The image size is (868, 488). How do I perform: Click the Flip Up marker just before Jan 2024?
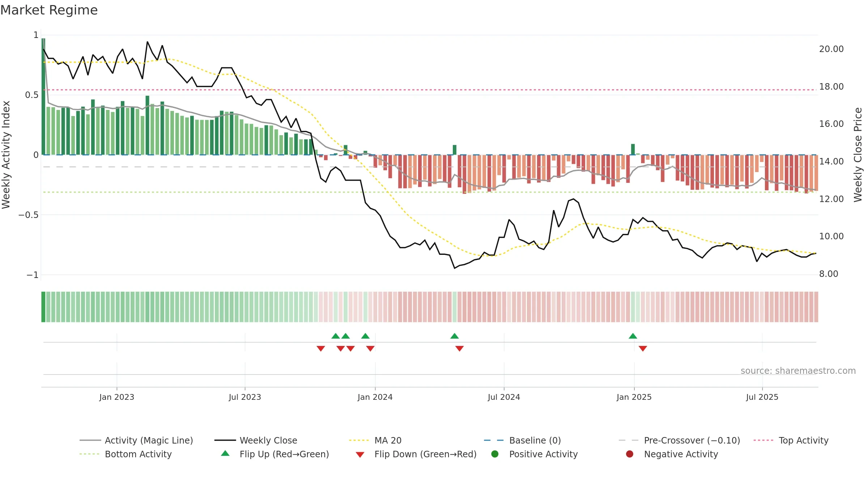365,336
